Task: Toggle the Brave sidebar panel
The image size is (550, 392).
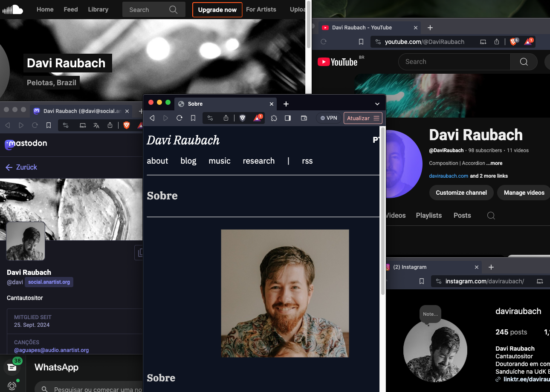Action: click(x=288, y=118)
